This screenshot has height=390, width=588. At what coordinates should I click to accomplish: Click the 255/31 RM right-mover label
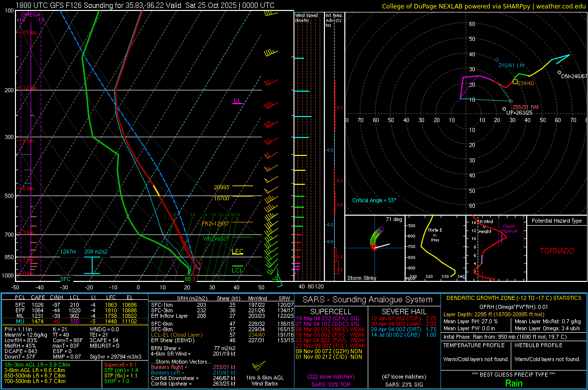coord(525,107)
